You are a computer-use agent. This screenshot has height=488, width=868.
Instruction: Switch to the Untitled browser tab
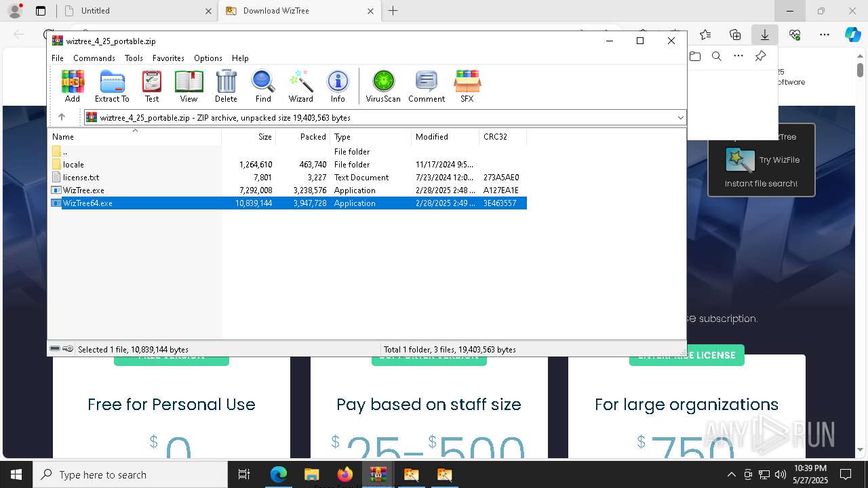click(x=138, y=11)
